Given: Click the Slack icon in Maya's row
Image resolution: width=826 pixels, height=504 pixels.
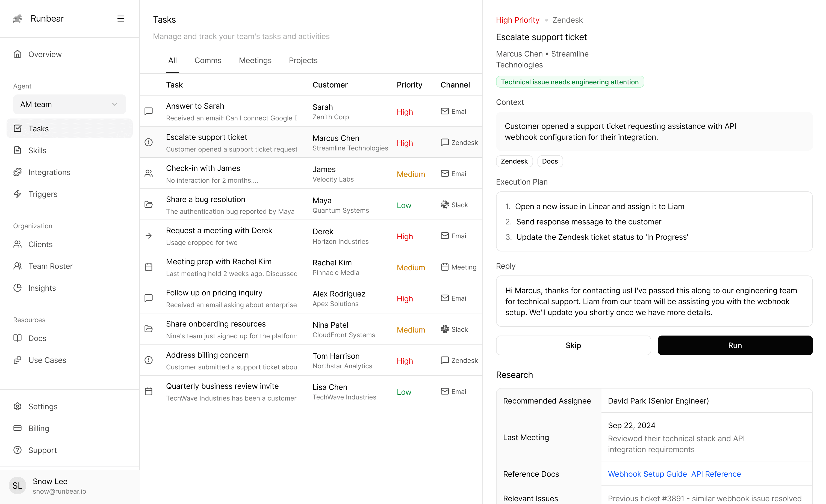Looking at the screenshot, I should [444, 205].
